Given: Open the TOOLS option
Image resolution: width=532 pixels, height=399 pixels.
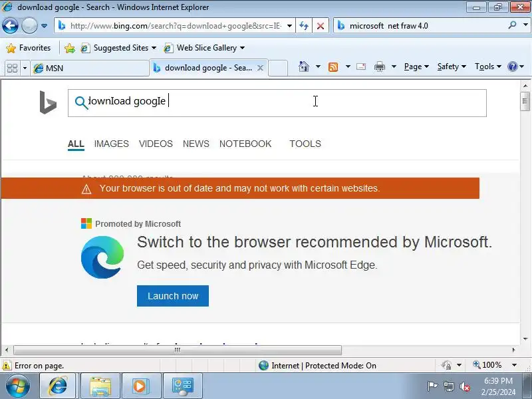Looking at the screenshot, I should point(305,144).
